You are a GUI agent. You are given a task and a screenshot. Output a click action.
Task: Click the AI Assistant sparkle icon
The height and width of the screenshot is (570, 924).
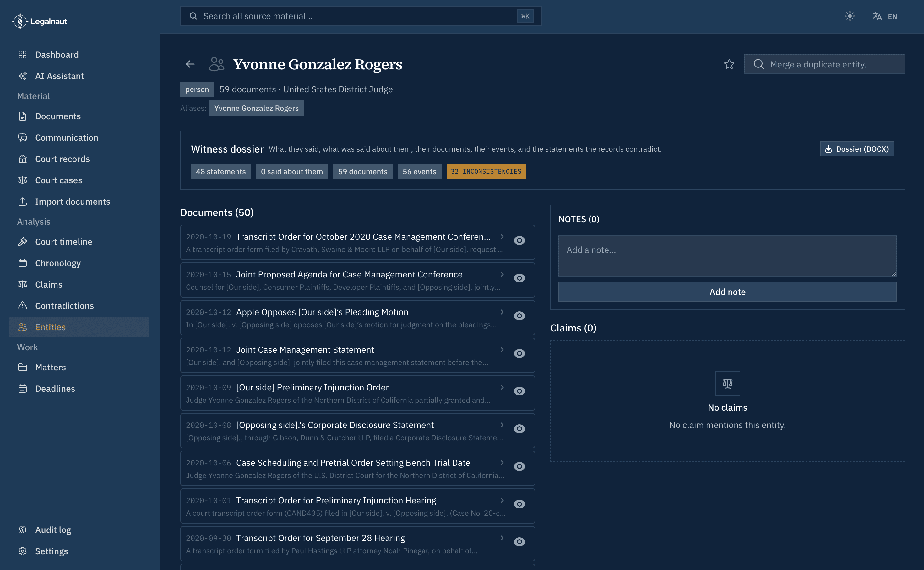click(23, 76)
